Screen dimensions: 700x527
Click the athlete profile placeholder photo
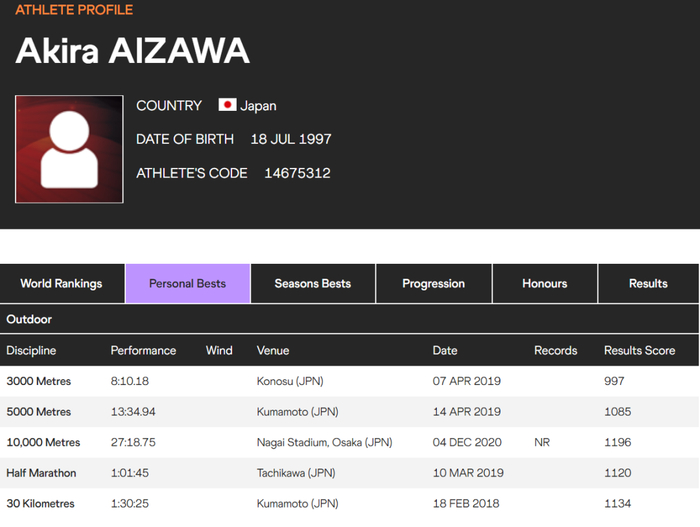[69, 150]
